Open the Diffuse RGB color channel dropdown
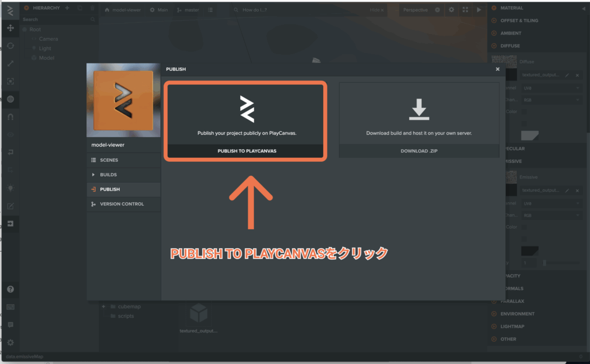The height and width of the screenshot is (364, 590). [x=551, y=100]
